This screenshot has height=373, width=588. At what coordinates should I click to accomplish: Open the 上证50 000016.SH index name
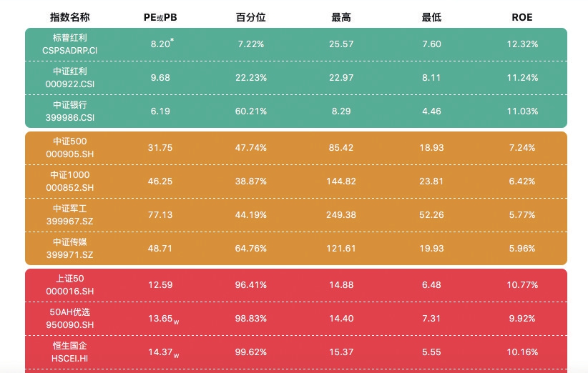coord(70,284)
